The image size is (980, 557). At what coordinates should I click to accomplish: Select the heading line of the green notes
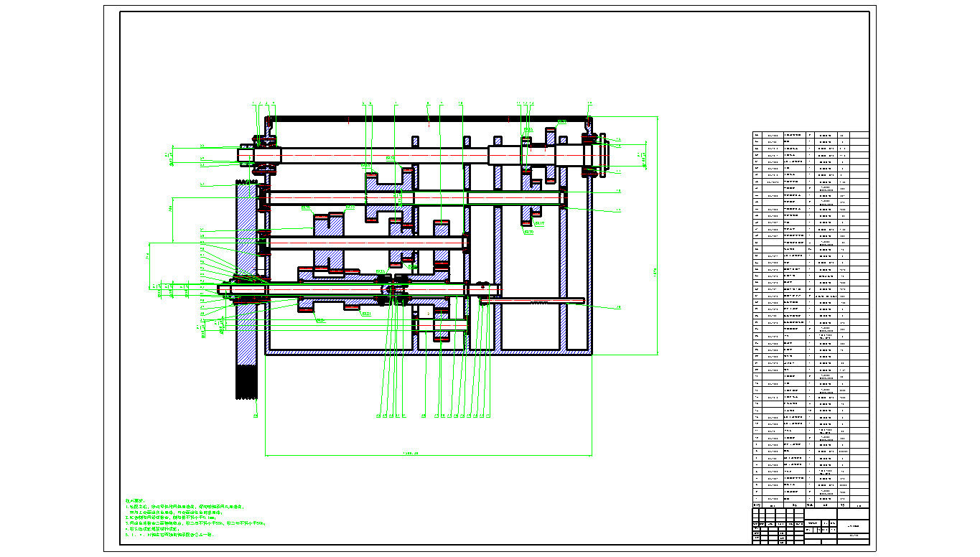pos(136,500)
